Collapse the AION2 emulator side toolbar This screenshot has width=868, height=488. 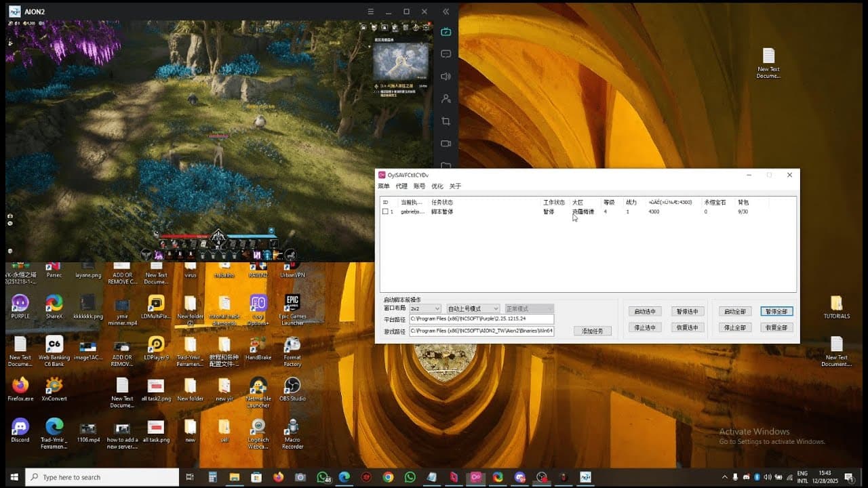pos(446,12)
